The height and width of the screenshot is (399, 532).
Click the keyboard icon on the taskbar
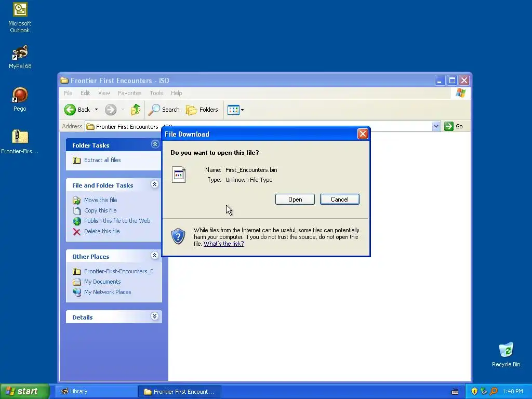455,392
